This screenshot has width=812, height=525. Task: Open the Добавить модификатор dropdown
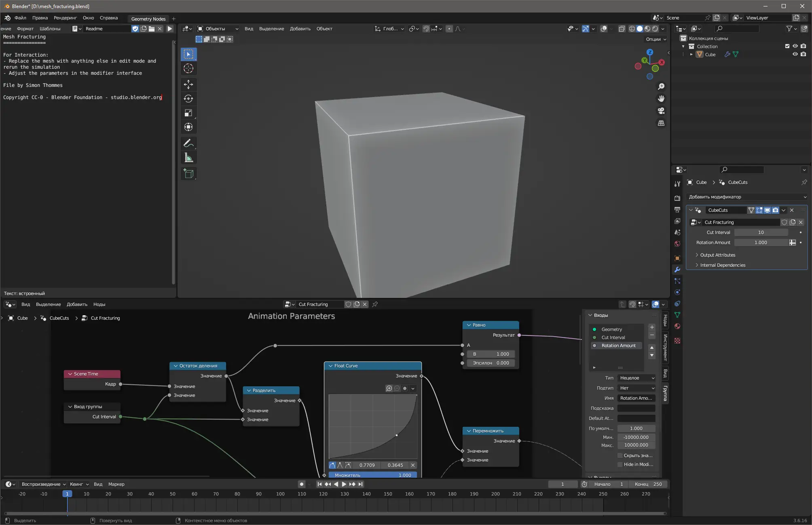(747, 197)
